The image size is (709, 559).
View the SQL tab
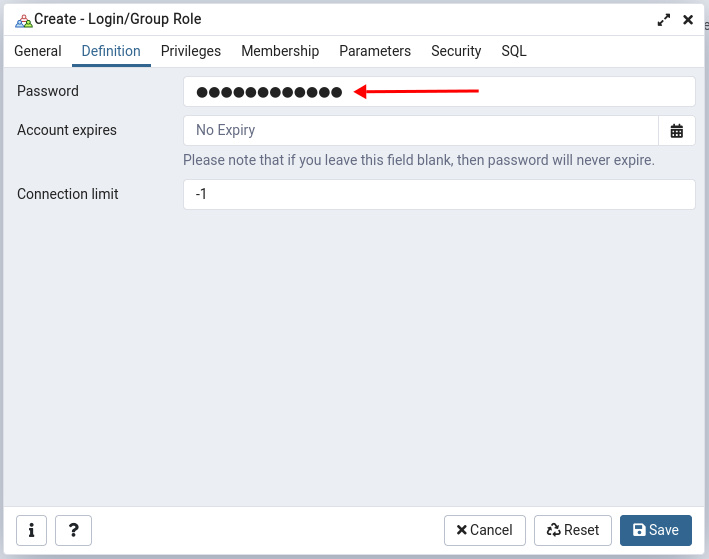[514, 51]
